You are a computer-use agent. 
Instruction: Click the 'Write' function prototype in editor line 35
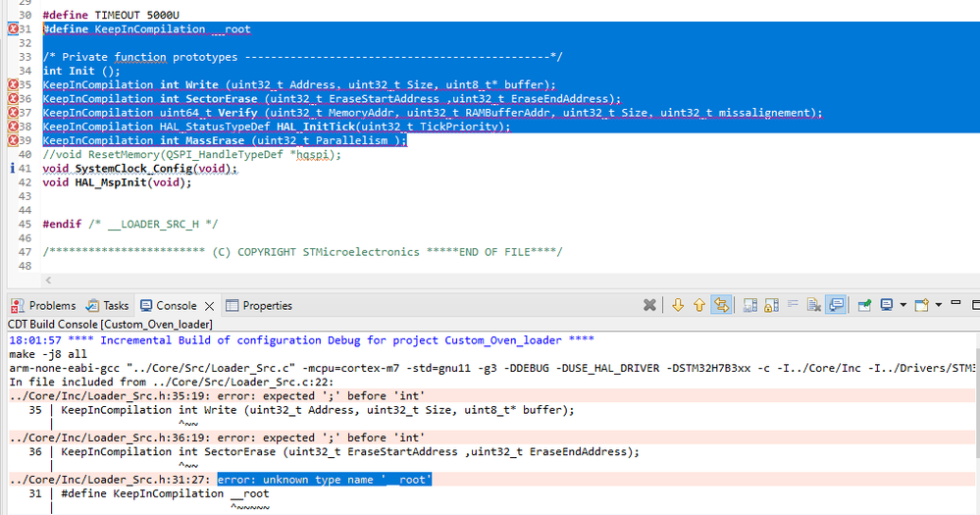[x=299, y=84]
